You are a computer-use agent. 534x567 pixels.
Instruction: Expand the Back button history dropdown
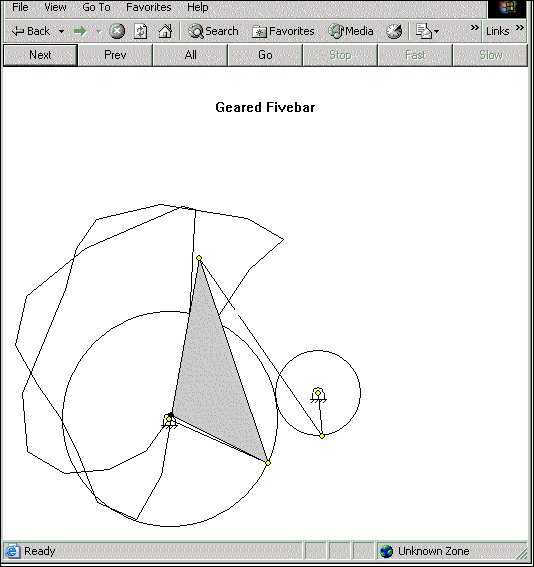[x=61, y=32]
